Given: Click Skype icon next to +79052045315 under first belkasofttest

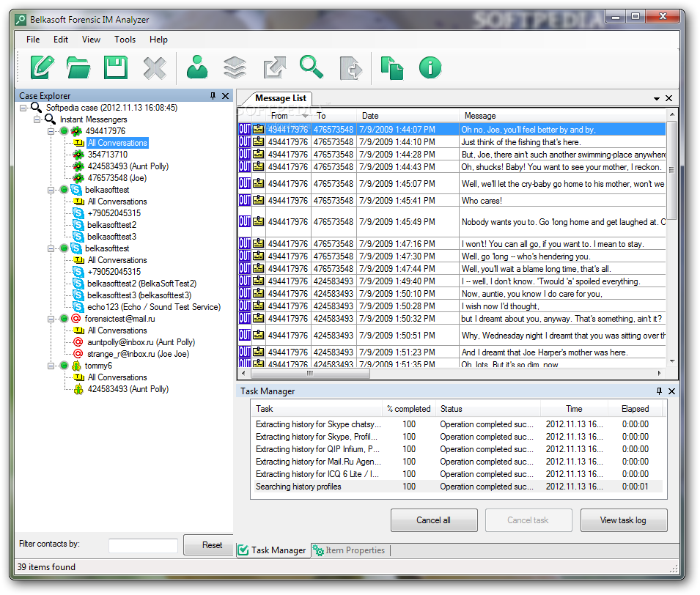Looking at the screenshot, I should [78, 213].
